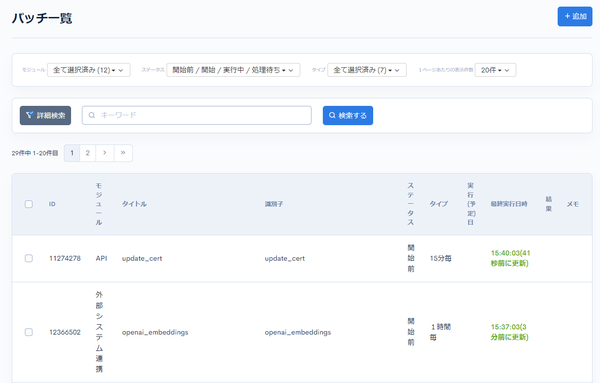Focus the キーワード search input field
Viewport: 600px width, 383px height.
197,115
